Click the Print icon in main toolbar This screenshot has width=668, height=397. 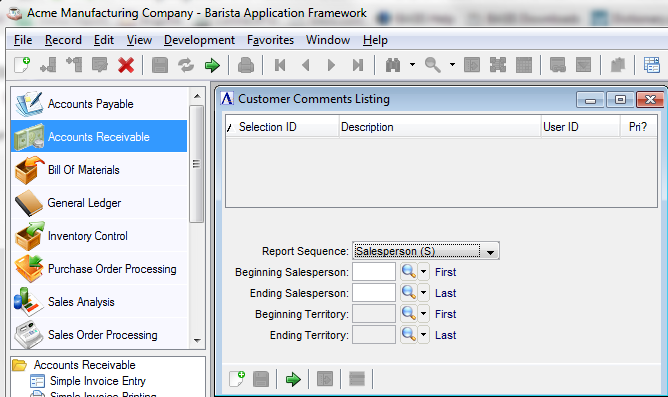point(246,65)
